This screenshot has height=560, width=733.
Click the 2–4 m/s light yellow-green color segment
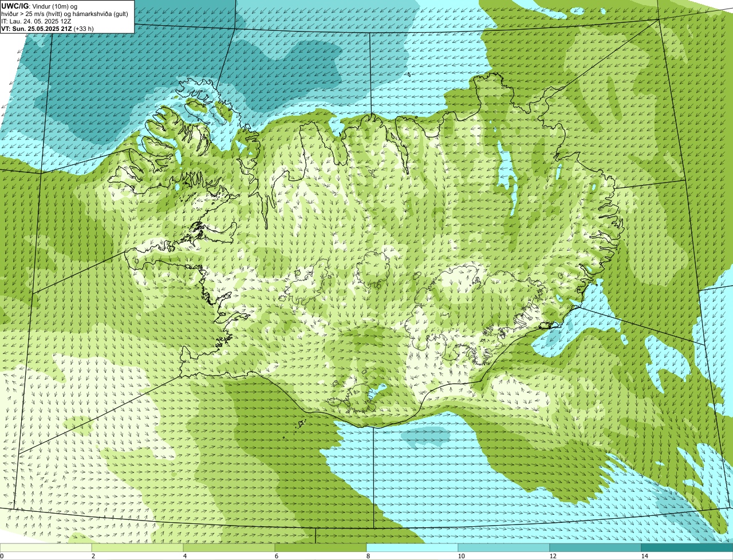[x=137, y=547]
